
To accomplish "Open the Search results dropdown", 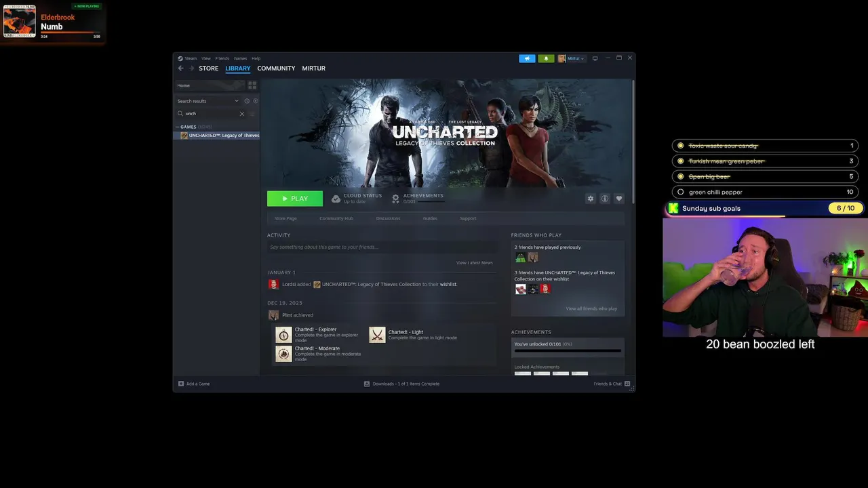I will pos(208,101).
